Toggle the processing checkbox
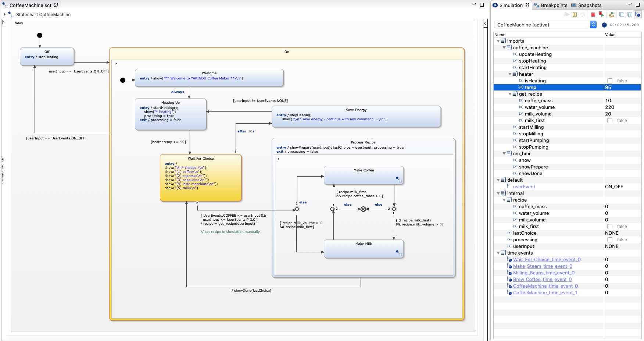The height and width of the screenshot is (341, 644). tap(610, 240)
